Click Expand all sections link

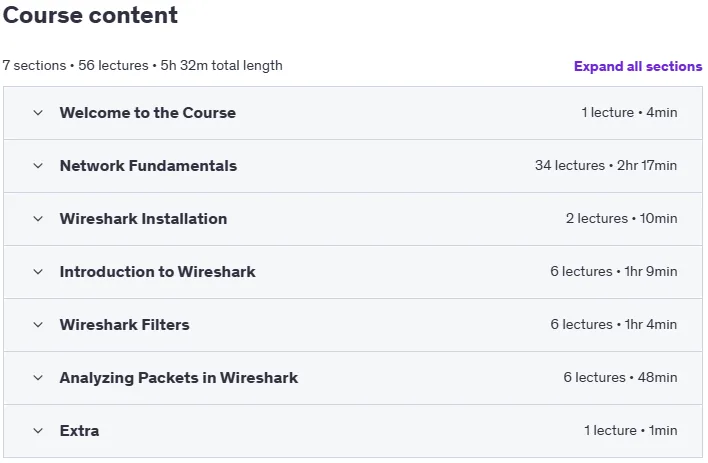coord(638,66)
